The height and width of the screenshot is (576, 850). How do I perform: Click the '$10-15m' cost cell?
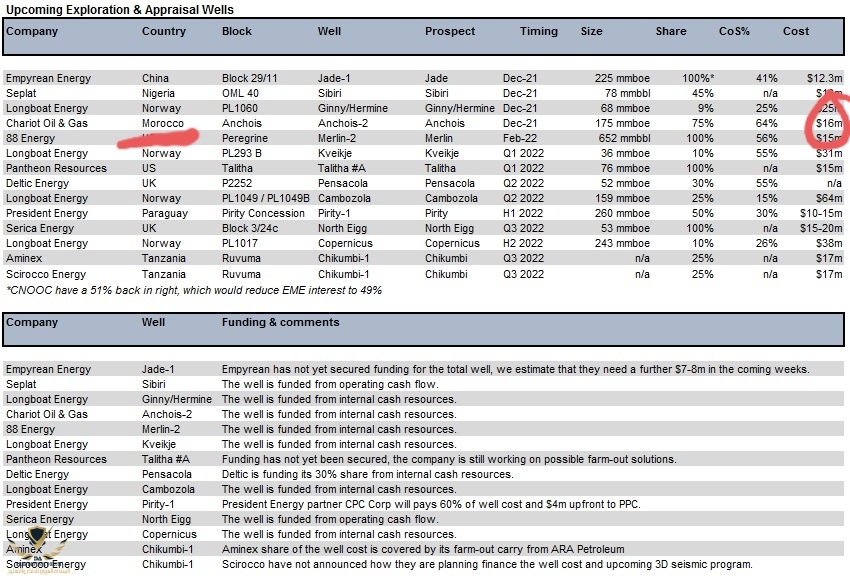click(821, 213)
